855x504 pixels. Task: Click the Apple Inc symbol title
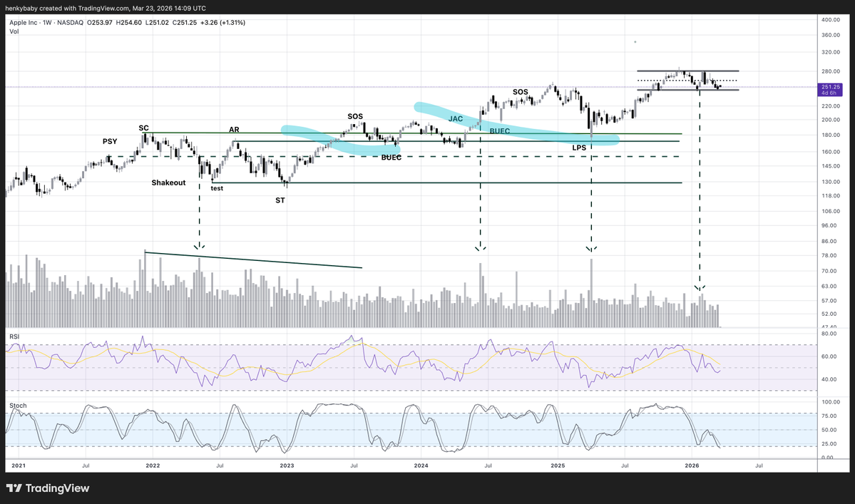24,23
